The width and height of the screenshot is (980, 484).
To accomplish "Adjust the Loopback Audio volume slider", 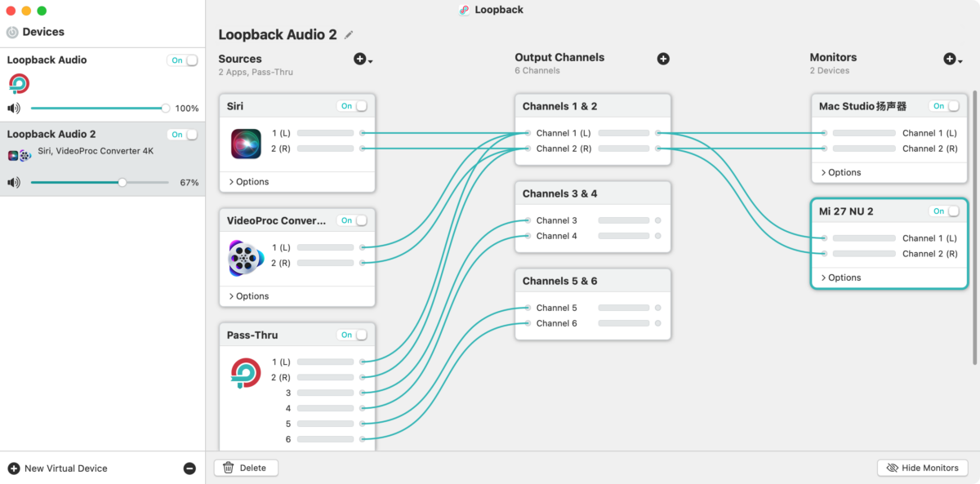I will [99, 108].
